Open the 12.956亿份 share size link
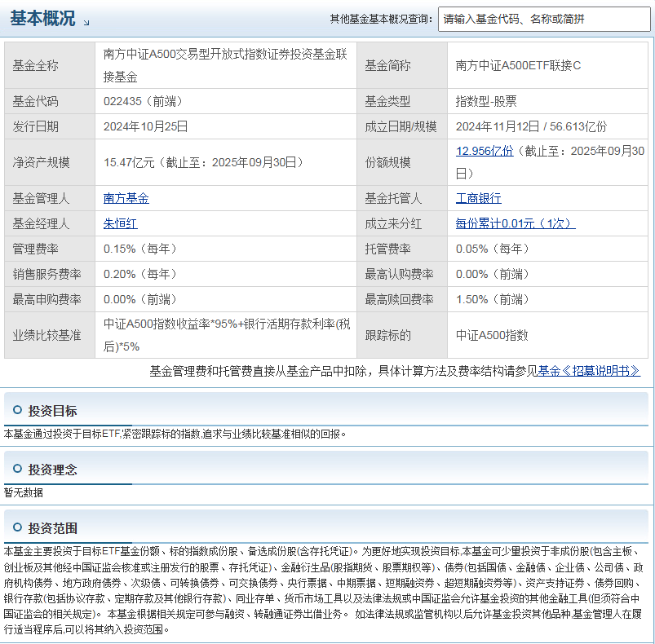This screenshot has height=644, width=655. (485, 151)
